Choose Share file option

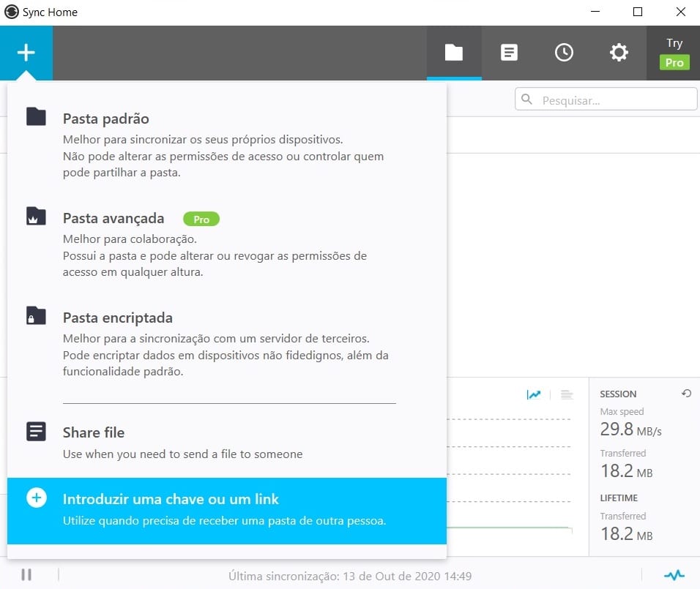pyautogui.click(x=227, y=443)
